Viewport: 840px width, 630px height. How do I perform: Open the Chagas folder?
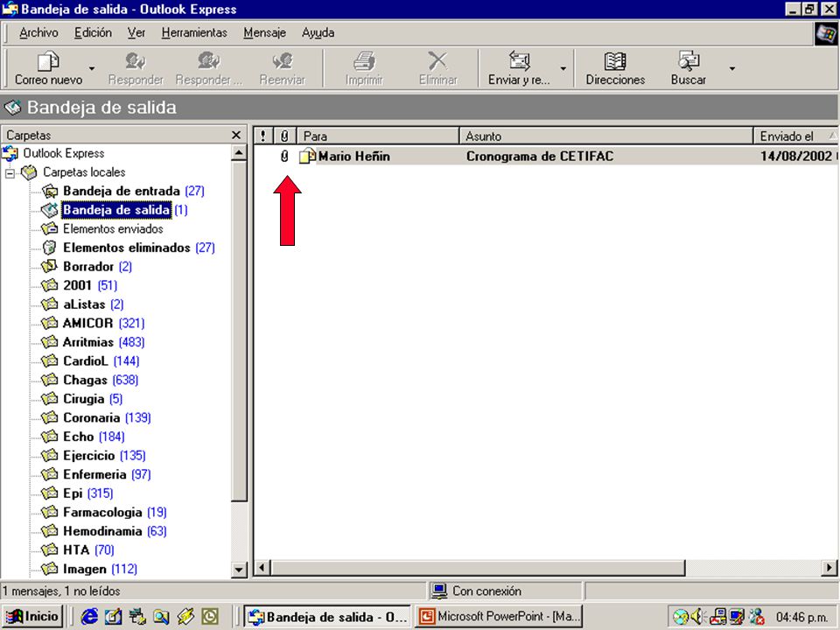(x=85, y=380)
